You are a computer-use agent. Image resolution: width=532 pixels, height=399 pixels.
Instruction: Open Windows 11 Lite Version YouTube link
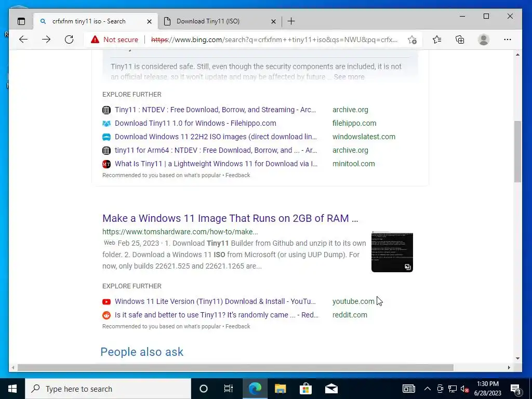pos(215,301)
